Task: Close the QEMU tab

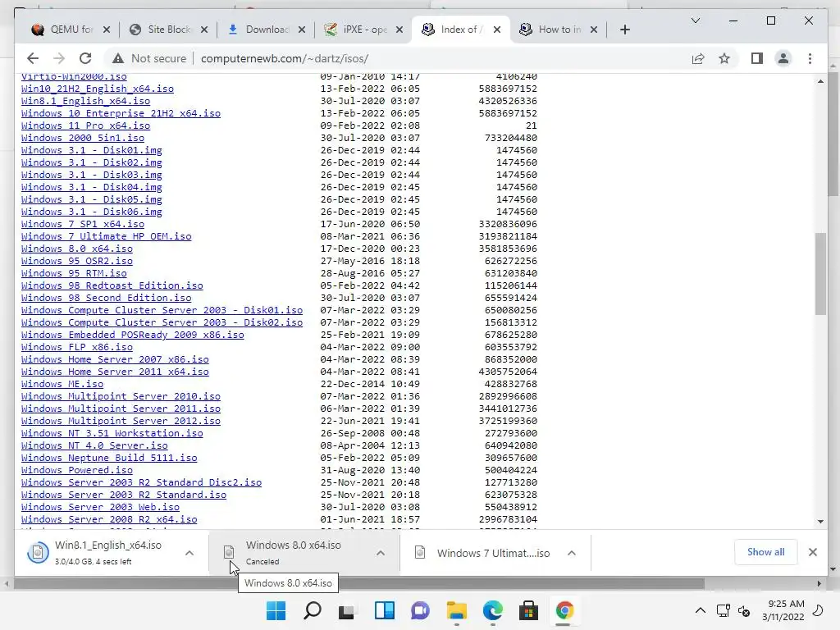Action: [x=107, y=30]
